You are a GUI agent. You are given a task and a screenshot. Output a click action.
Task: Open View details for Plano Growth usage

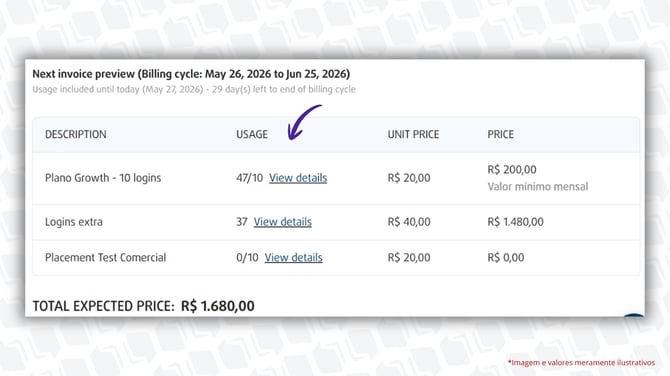coord(298,178)
